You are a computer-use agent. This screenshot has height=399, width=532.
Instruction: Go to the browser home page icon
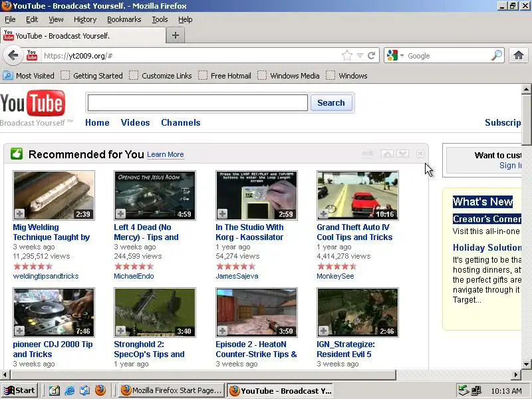point(519,55)
